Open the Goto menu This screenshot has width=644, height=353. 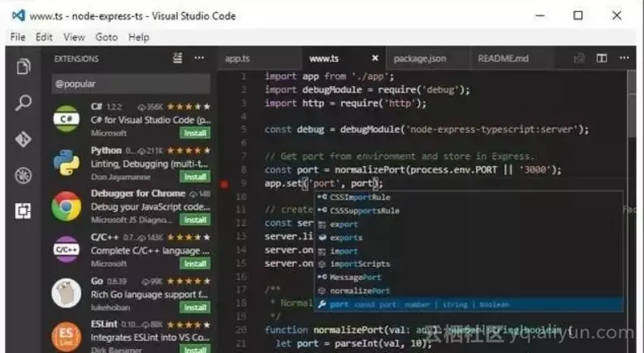tap(106, 37)
